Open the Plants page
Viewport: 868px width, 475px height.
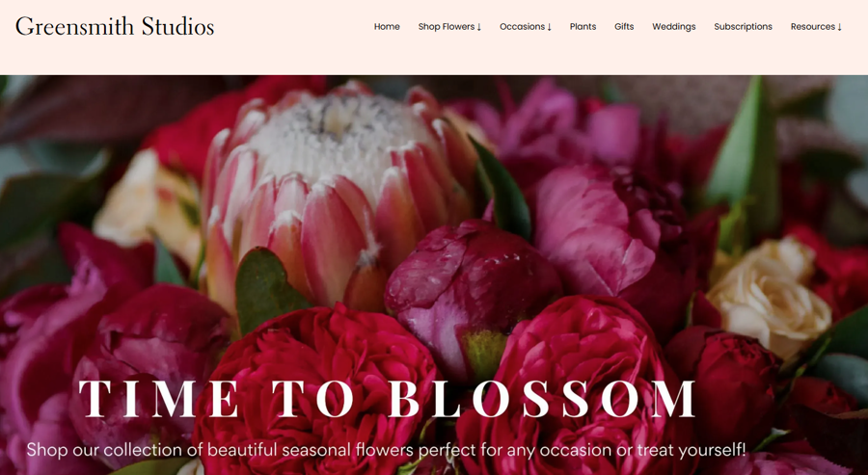(583, 27)
